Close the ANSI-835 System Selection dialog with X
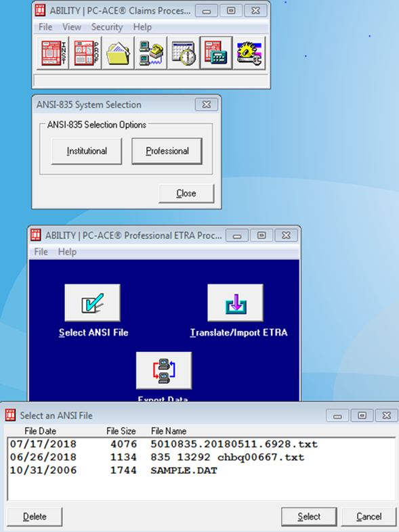Viewport: 399px width, 532px height. coord(207,104)
